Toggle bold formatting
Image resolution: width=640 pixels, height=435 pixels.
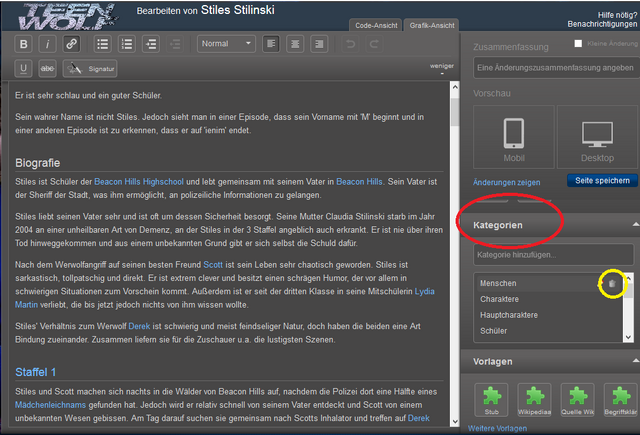click(24, 44)
